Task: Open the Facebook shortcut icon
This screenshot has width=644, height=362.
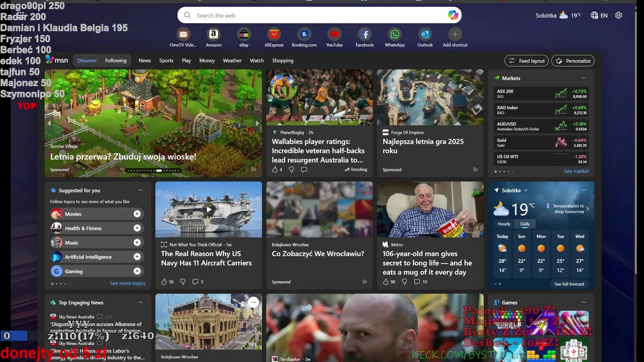Action: pyautogui.click(x=364, y=34)
